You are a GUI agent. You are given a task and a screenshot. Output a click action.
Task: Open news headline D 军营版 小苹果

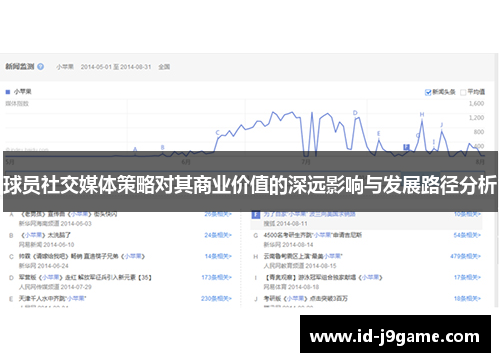(85, 277)
